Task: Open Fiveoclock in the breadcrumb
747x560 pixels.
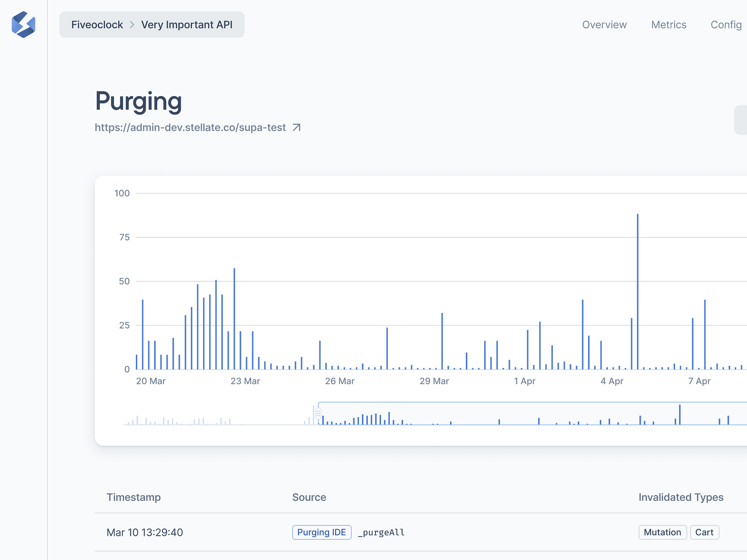Action: 97,25
